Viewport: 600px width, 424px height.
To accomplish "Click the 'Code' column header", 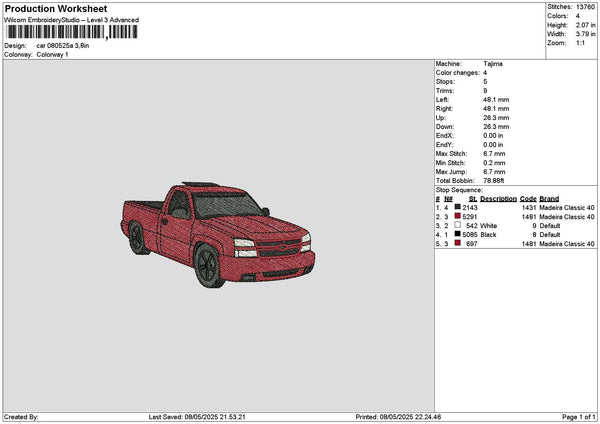I will coord(528,199).
